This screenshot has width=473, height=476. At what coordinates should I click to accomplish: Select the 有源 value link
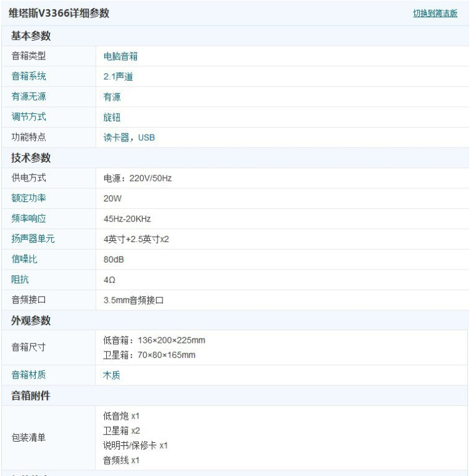(112, 97)
